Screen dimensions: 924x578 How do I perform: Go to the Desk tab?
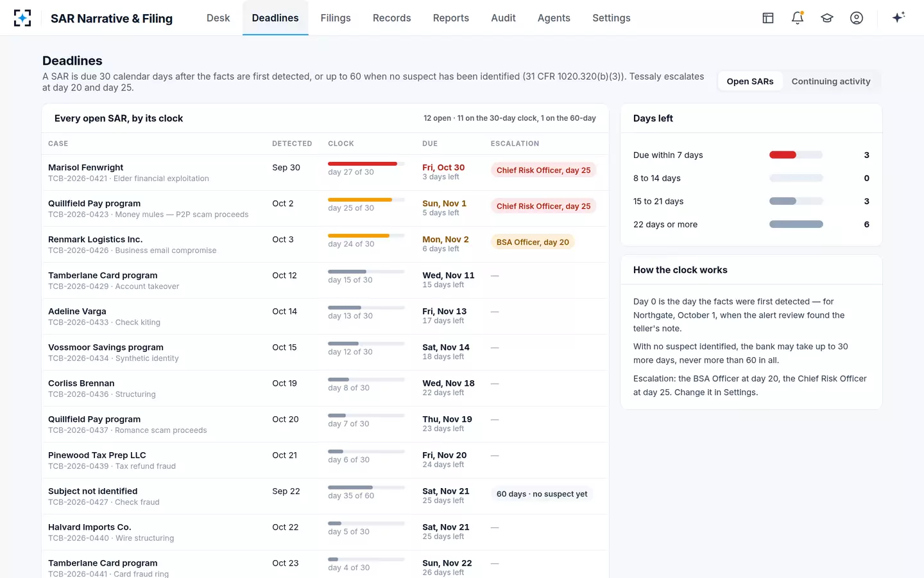218,18
